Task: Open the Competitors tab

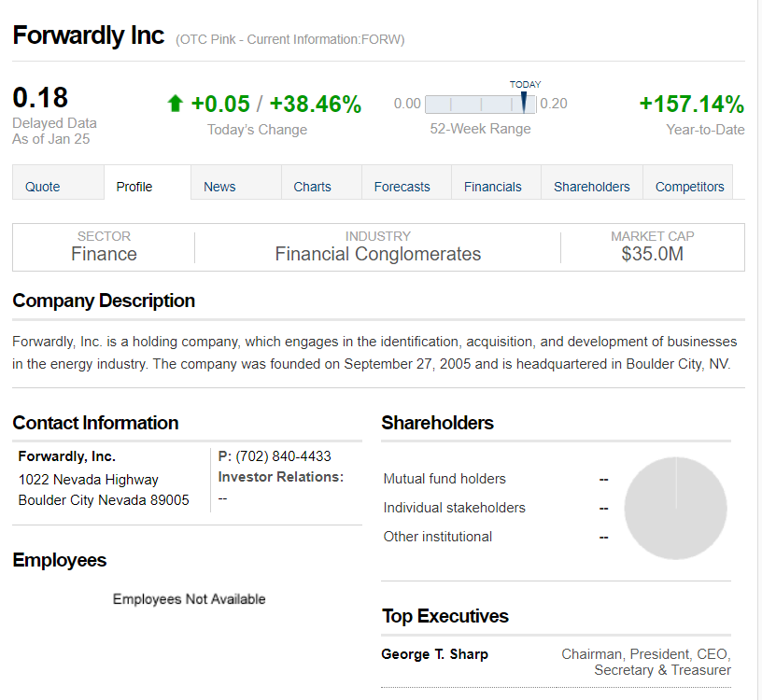Action: click(x=690, y=187)
